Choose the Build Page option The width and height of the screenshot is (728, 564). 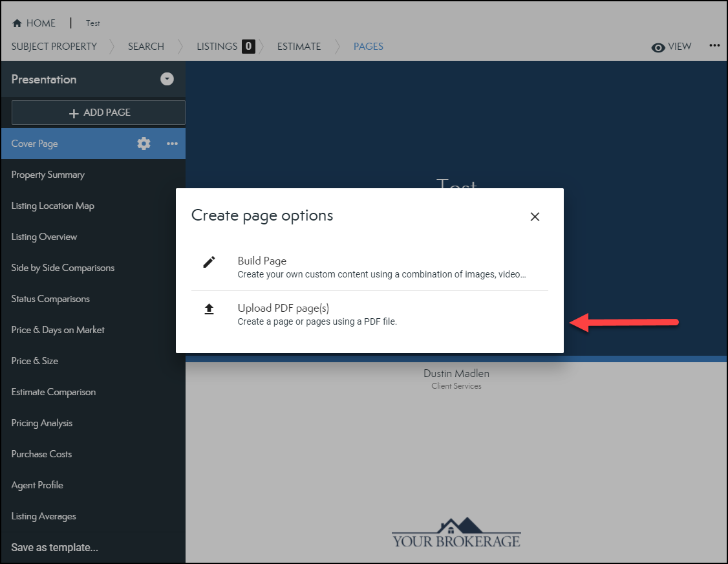point(262,261)
